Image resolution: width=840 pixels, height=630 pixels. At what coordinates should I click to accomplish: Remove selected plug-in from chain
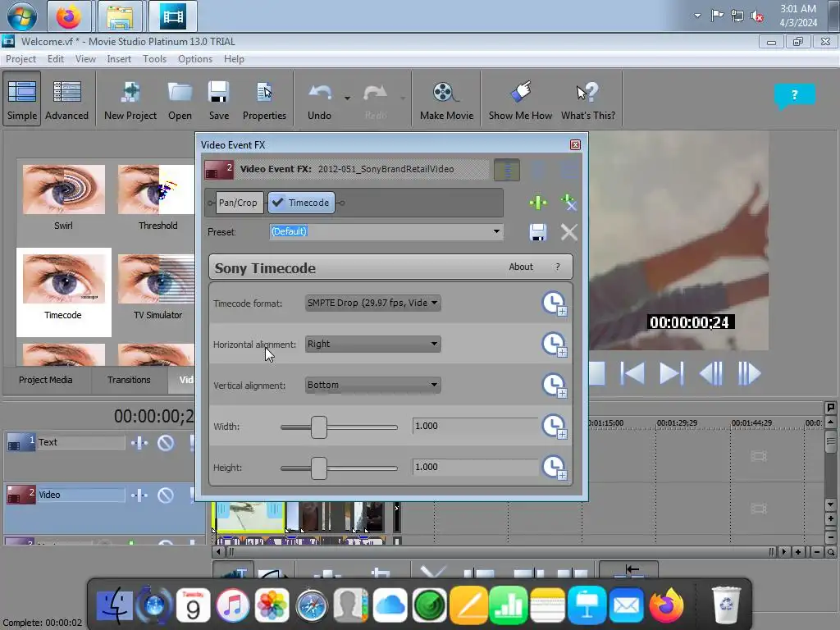(568, 203)
